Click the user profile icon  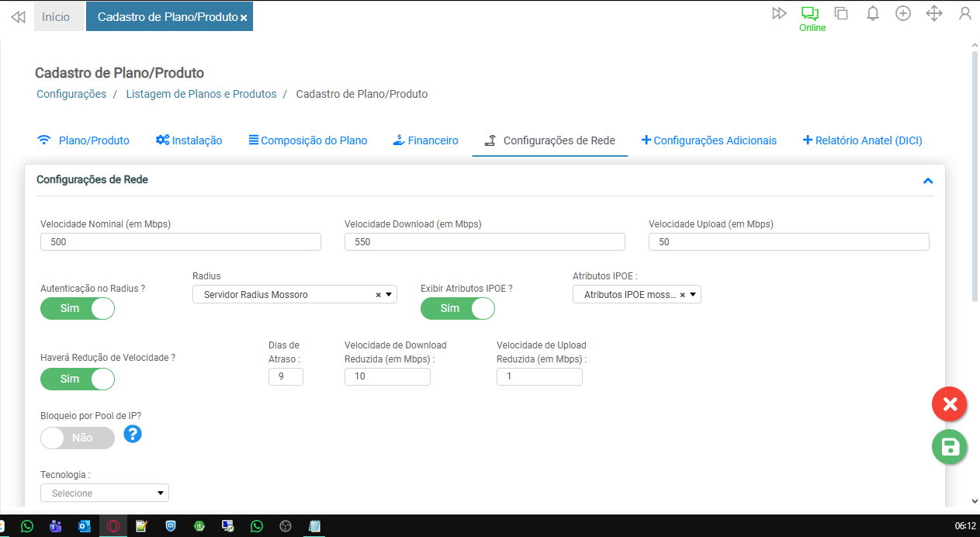[965, 14]
